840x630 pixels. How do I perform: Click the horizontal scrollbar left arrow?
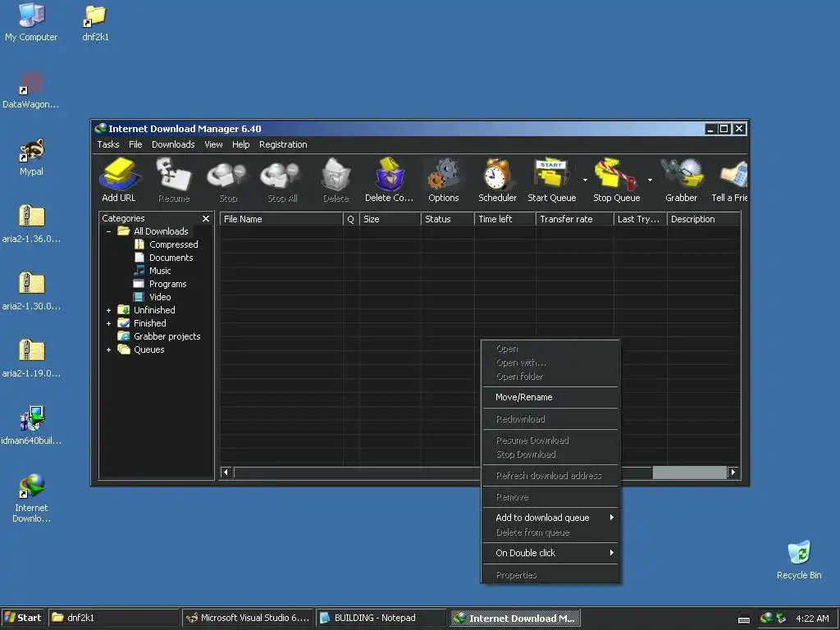226,472
